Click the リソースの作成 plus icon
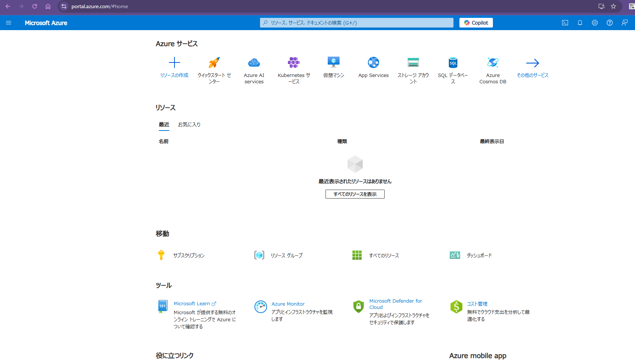Viewport: 635px width, 364px height. [174, 62]
